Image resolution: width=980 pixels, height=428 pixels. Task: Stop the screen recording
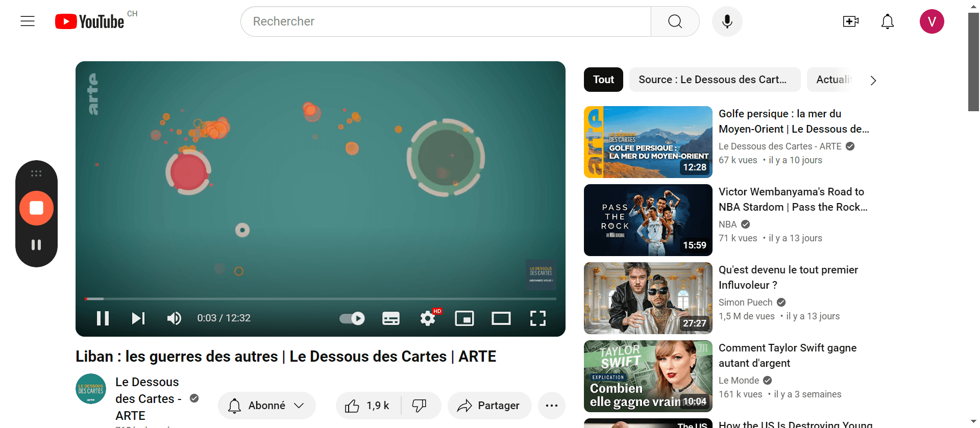(36, 208)
